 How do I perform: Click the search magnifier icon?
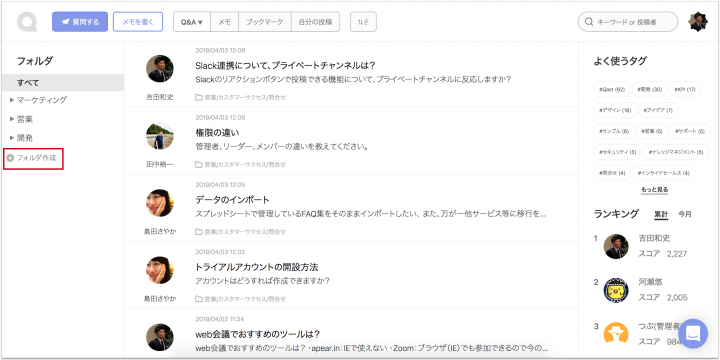pyautogui.click(x=588, y=22)
